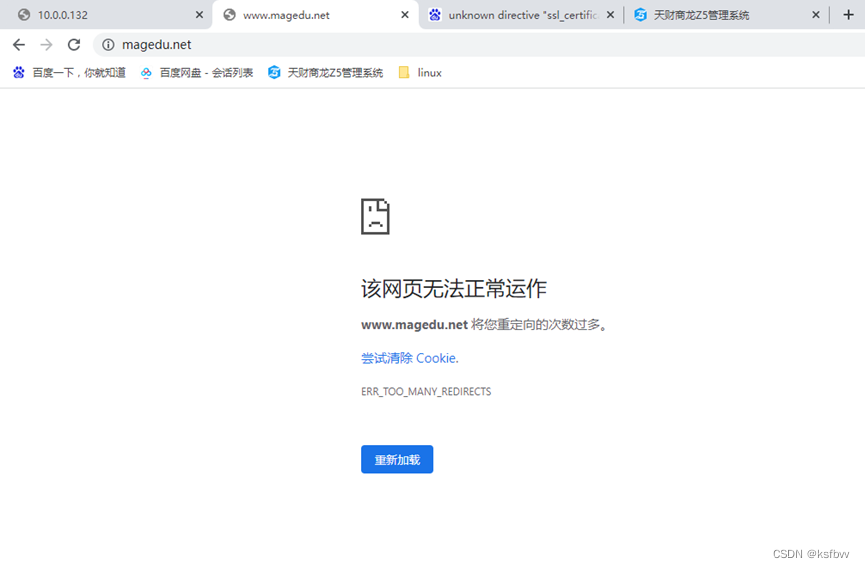Click the 该网页无法正常运作 heading
The image size is (865, 568).
point(453,289)
